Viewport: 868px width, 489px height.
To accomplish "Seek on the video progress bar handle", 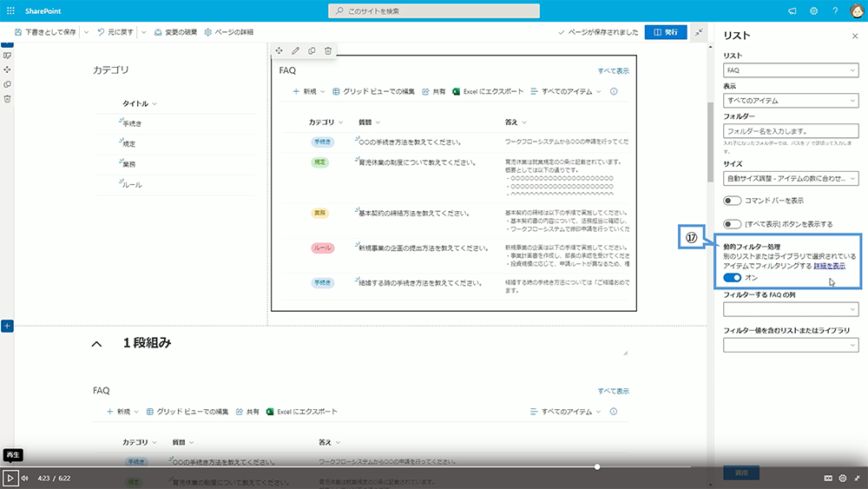I will click(x=597, y=466).
